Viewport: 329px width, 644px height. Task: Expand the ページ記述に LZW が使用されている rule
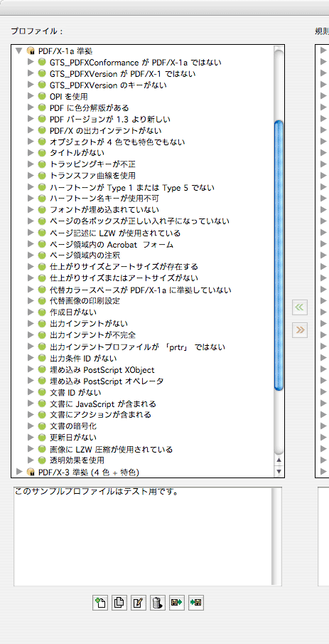(x=31, y=233)
